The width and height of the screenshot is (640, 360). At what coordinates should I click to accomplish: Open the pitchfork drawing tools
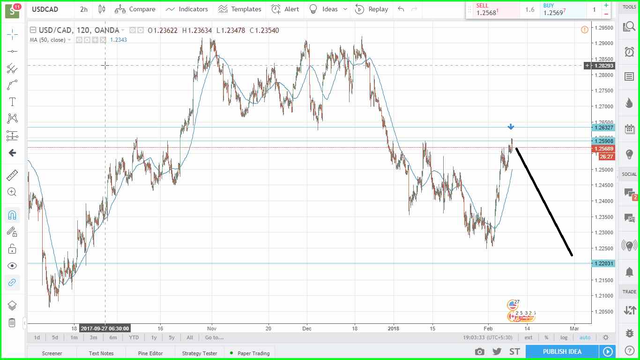pos(12,68)
